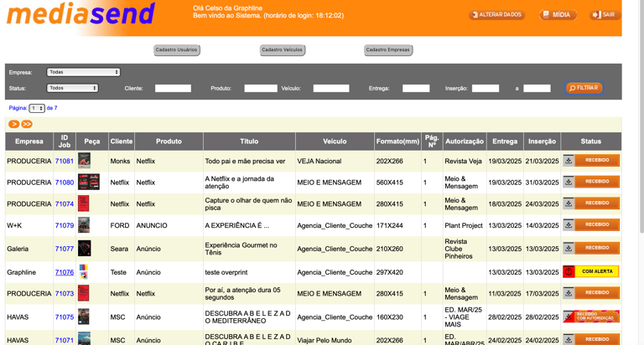Viewport: 644px width, 345px height.
Task: Click the Veículo filter field
Action: click(x=331, y=88)
